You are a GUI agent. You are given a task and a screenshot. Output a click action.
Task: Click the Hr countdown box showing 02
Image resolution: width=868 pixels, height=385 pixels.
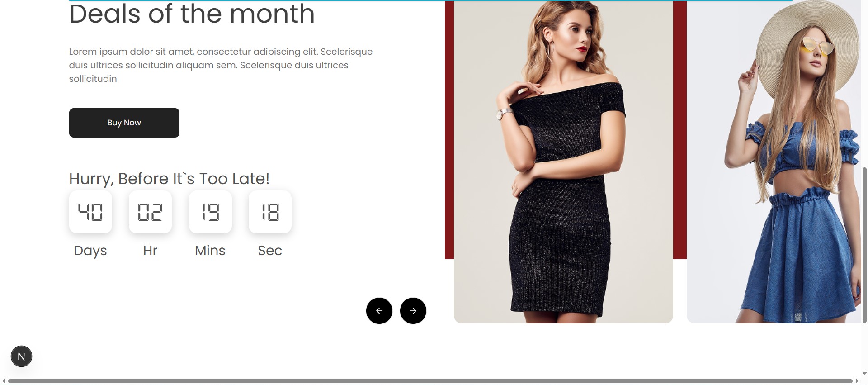point(150,212)
